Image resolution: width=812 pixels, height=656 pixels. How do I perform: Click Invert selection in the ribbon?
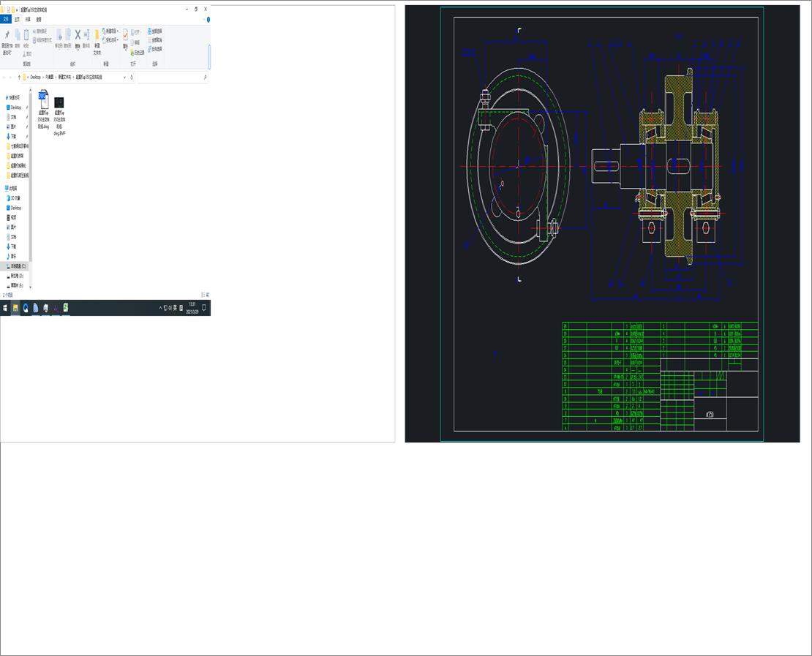click(155, 49)
